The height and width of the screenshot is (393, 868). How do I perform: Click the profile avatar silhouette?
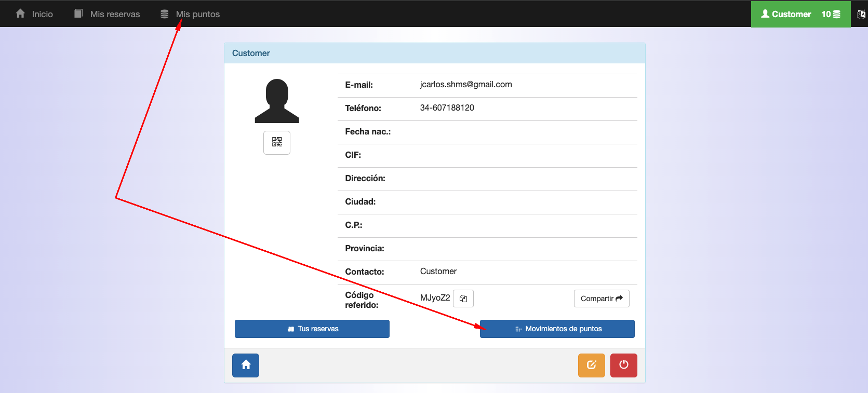(x=277, y=101)
